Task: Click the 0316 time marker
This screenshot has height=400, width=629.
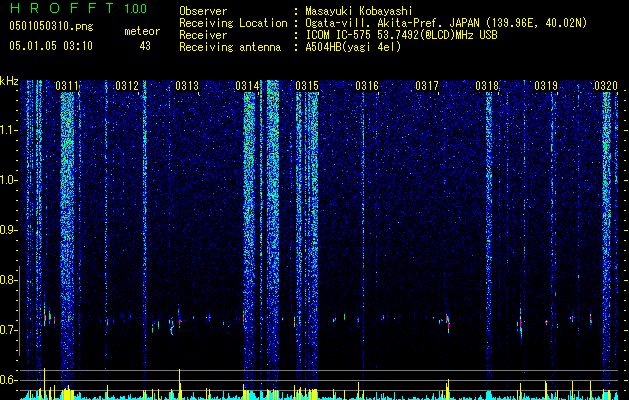Action: pyautogui.click(x=367, y=86)
